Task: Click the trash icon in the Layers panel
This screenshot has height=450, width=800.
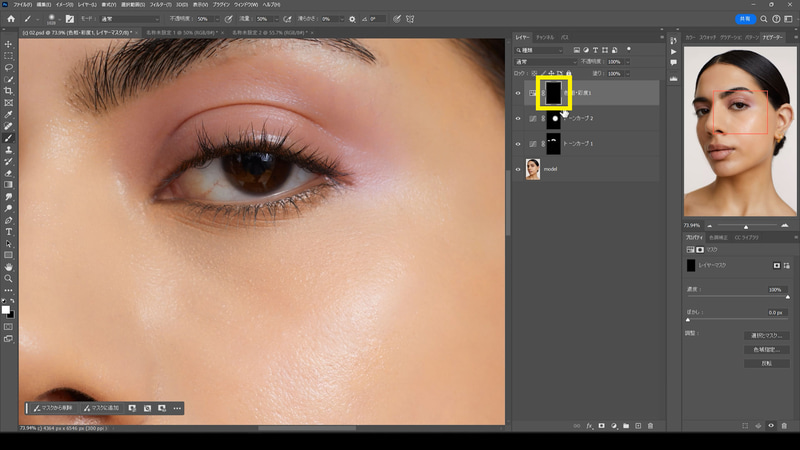Action: click(x=650, y=425)
